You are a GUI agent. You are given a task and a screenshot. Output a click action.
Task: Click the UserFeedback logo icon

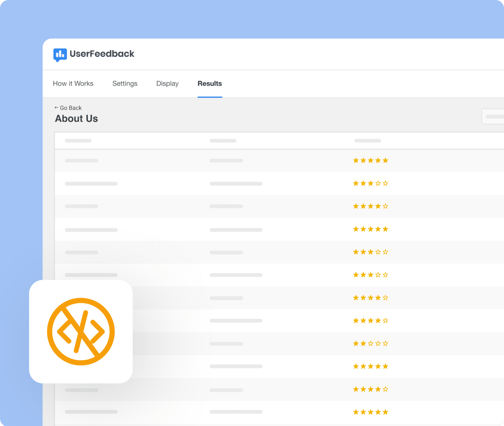(x=60, y=55)
